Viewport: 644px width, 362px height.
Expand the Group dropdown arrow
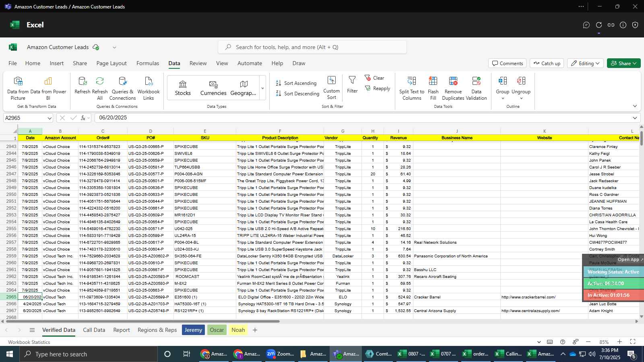503,99
